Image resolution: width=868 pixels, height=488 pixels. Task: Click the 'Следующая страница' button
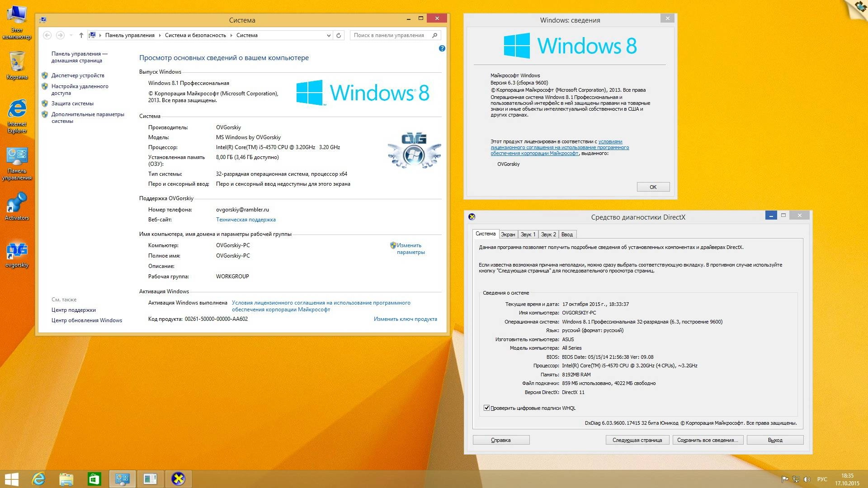(x=637, y=440)
